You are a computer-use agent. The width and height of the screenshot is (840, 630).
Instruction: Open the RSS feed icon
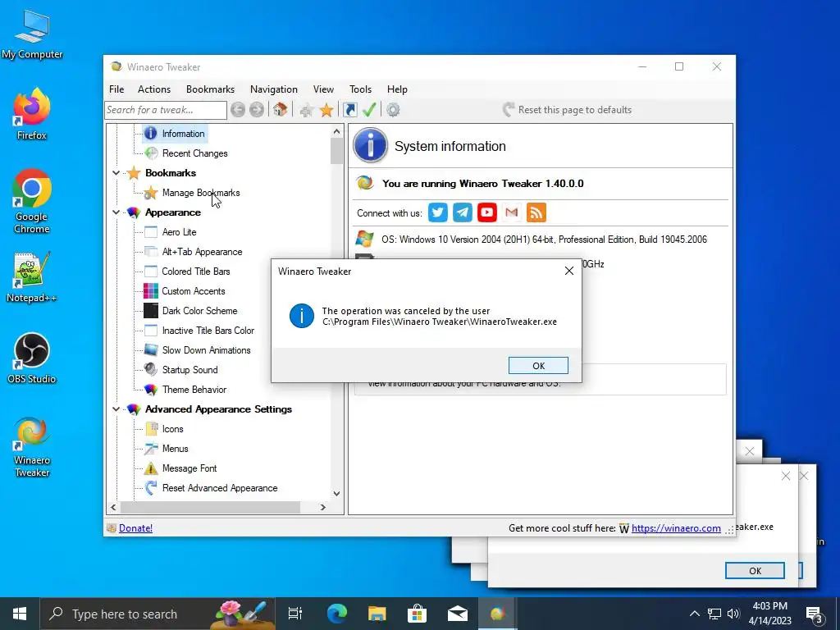(x=536, y=212)
